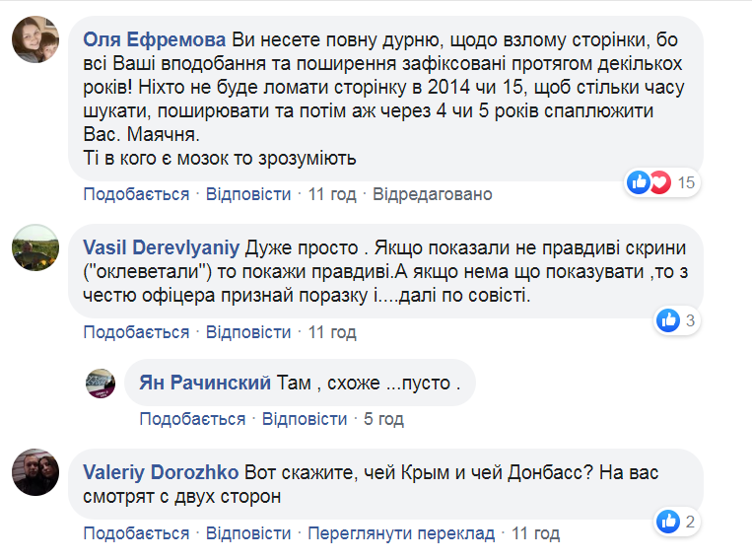
Task: Reply to Ян Рачинский's reply
Action: click(x=305, y=419)
